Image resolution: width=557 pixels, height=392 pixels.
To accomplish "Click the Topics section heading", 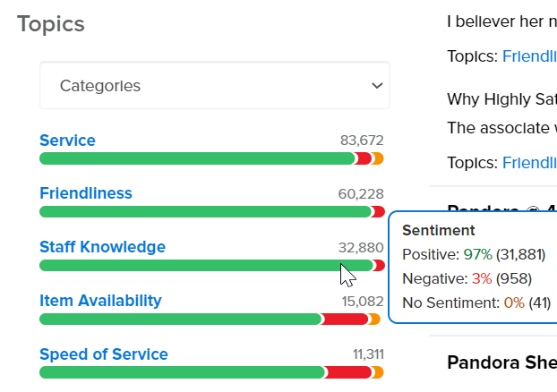I will (x=50, y=24).
